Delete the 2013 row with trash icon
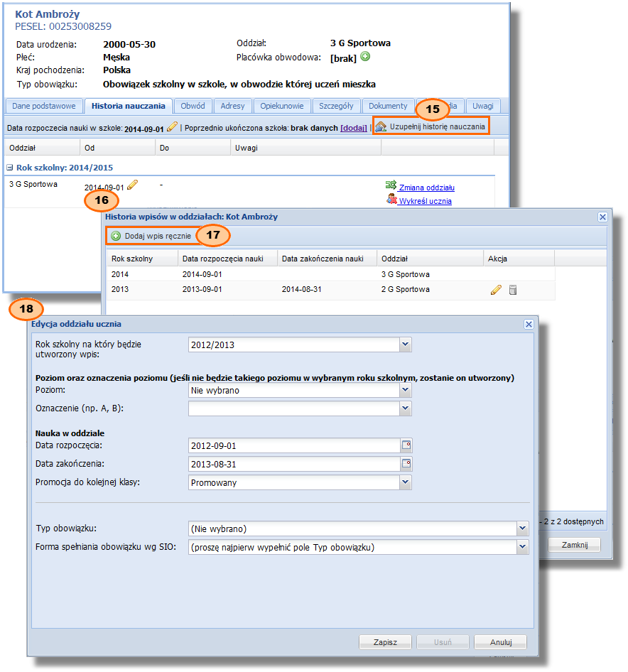628x672 pixels. (x=513, y=290)
